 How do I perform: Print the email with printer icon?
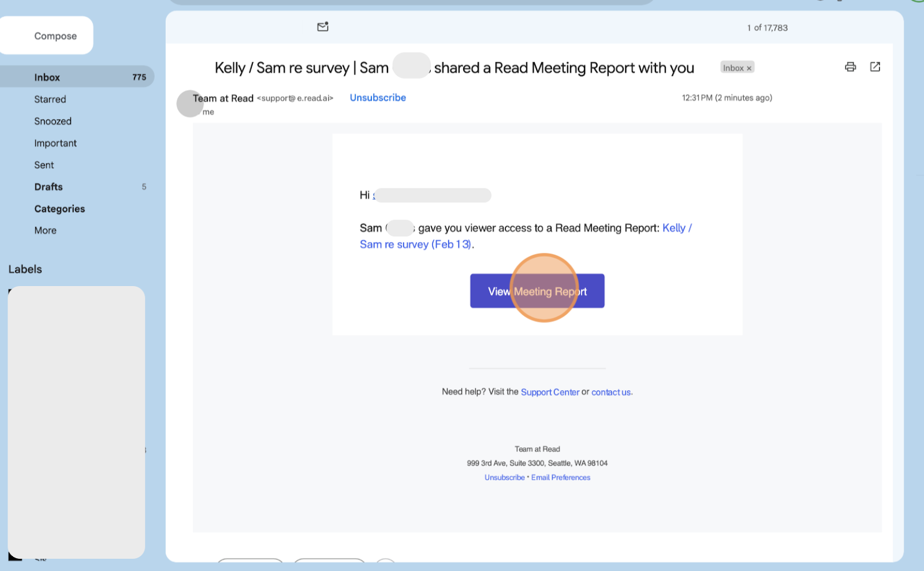(x=850, y=67)
